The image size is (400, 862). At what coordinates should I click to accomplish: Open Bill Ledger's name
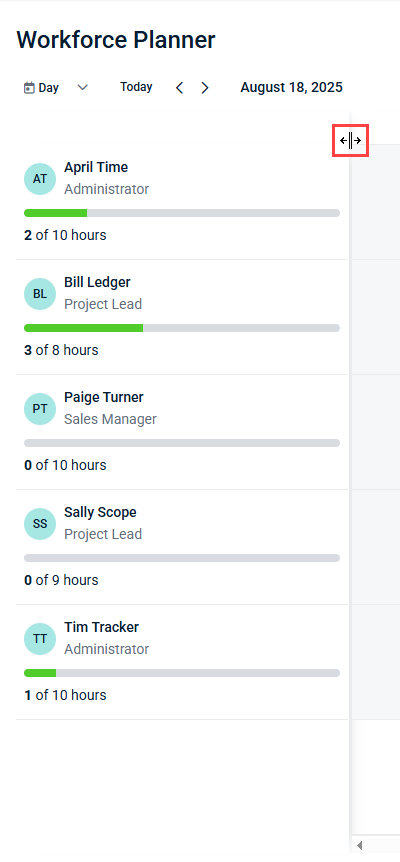click(x=97, y=283)
